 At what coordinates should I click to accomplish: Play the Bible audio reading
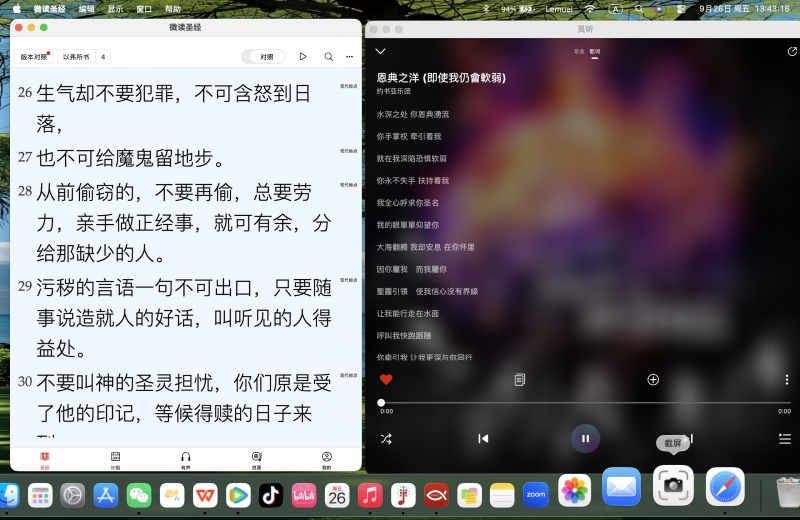coord(303,57)
